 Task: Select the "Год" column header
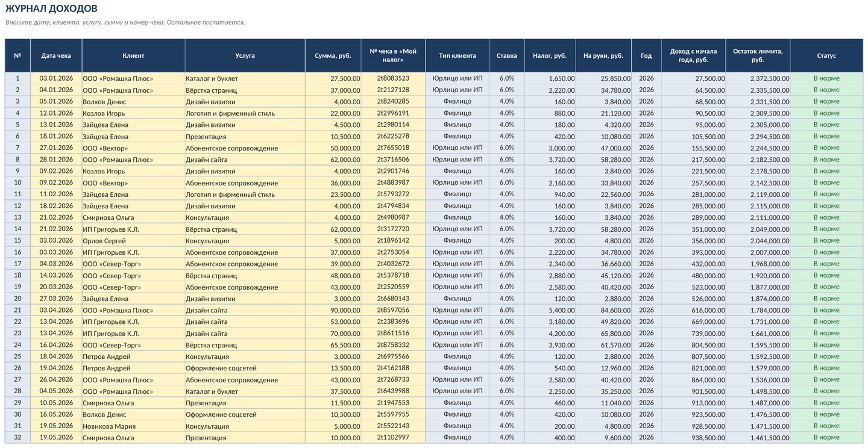tap(646, 55)
